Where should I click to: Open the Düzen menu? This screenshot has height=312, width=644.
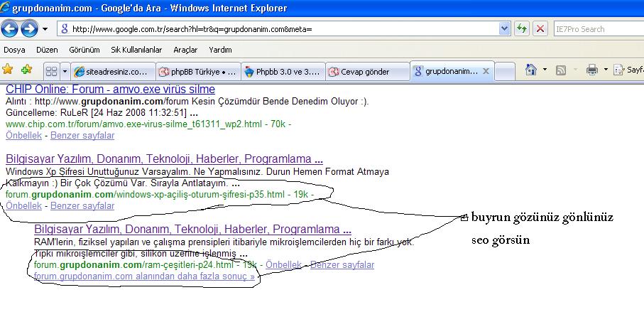pos(47,50)
